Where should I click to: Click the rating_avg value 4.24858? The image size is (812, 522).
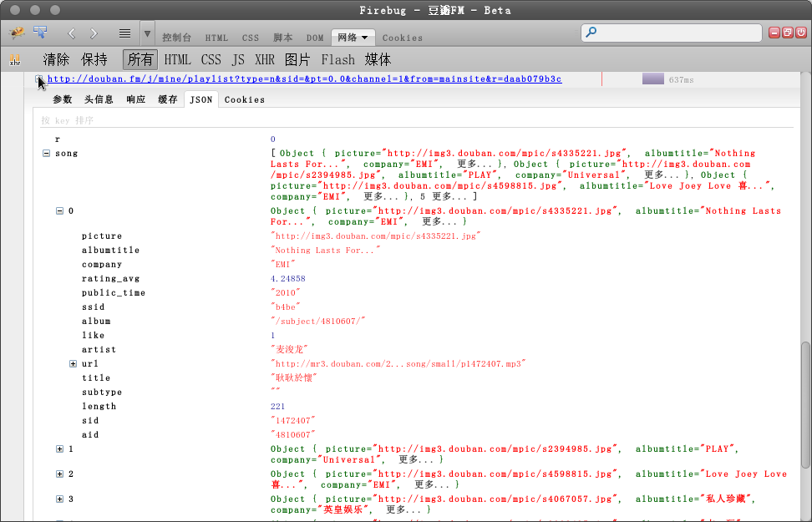(288, 279)
